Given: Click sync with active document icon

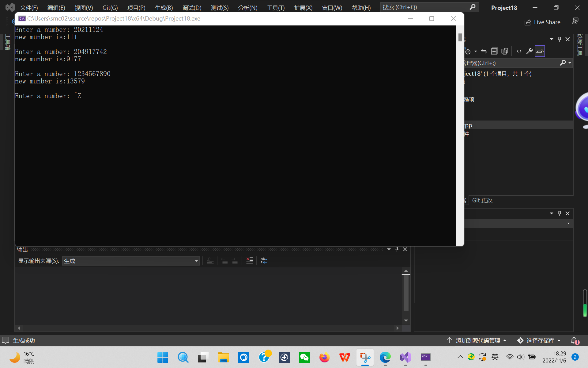Looking at the screenshot, I should pyautogui.click(x=484, y=51).
